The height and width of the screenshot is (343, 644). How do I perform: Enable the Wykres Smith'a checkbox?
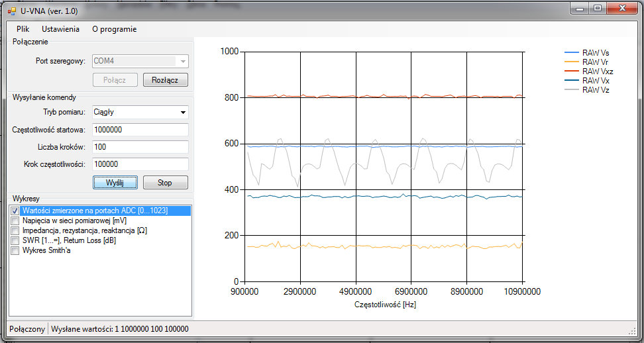coord(15,250)
